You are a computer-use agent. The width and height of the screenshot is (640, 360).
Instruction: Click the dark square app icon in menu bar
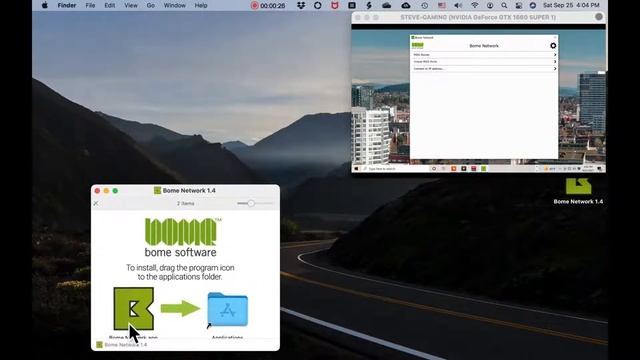coord(352,5)
